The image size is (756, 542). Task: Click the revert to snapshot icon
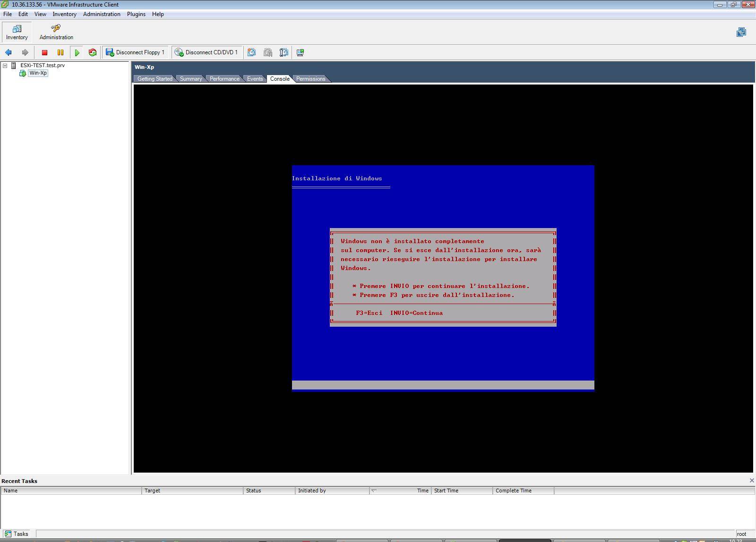click(268, 52)
